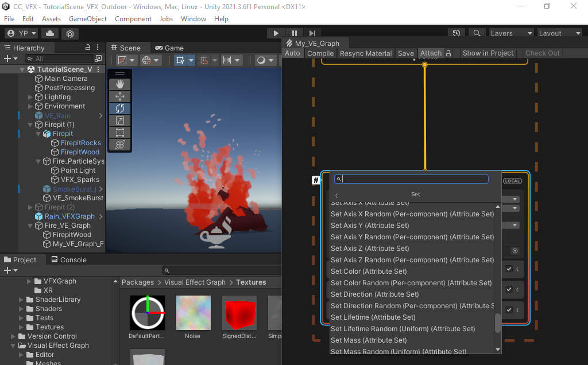Click the Save button in graph
The width and height of the screenshot is (588, 365).
[x=406, y=53]
